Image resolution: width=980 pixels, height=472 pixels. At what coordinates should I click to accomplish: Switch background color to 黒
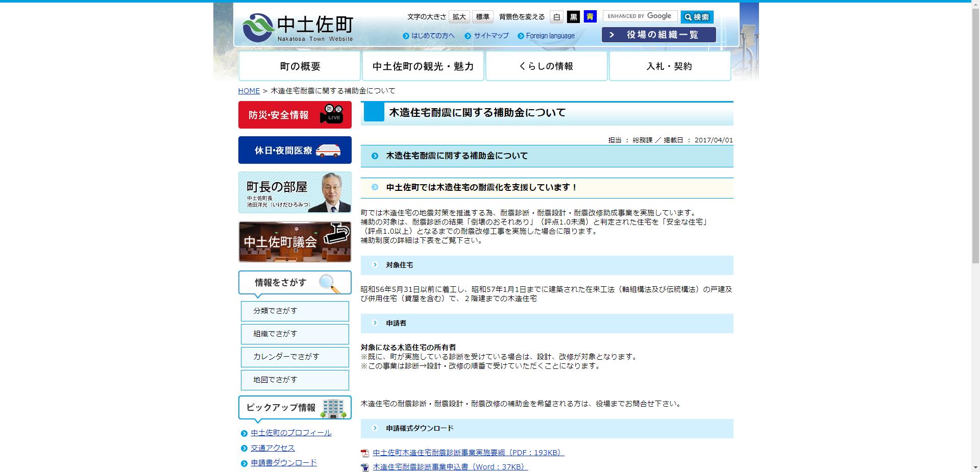(x=573, y=16)
